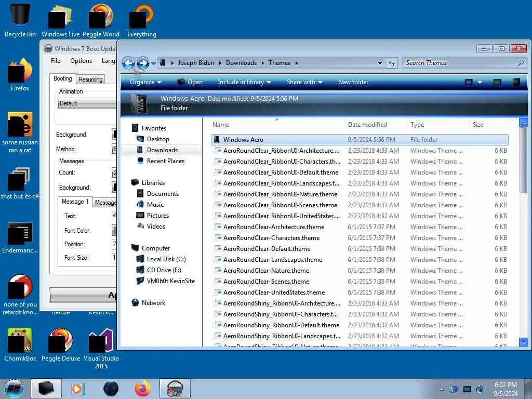The image size is (532, 399).
Task: Select the ChomikBox desktop icon
Action: coord(20,344)
